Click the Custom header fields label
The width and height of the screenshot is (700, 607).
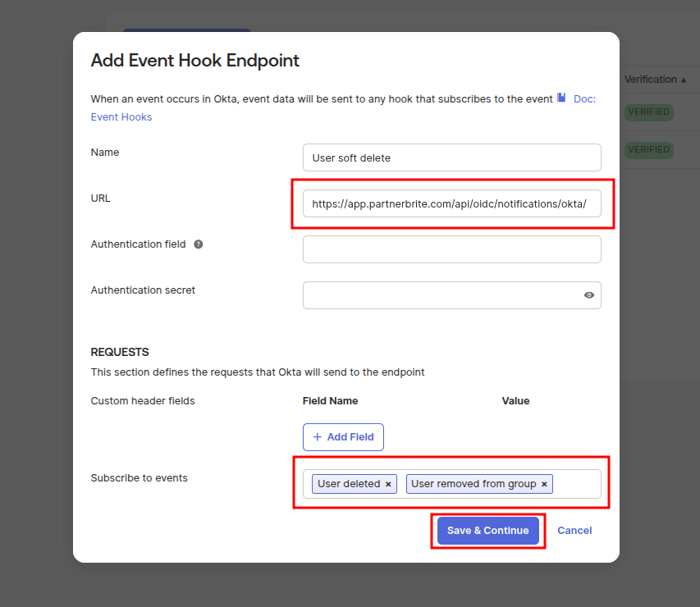[143, 401]
